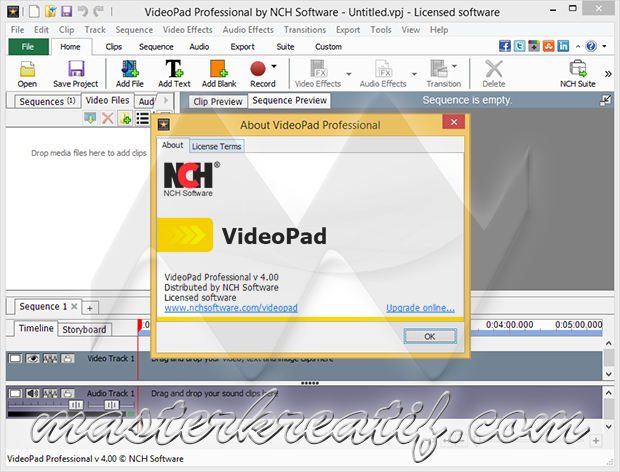Switch to the Clips ribbon tab
620x472 pixels.
click(x=113, y=47)
